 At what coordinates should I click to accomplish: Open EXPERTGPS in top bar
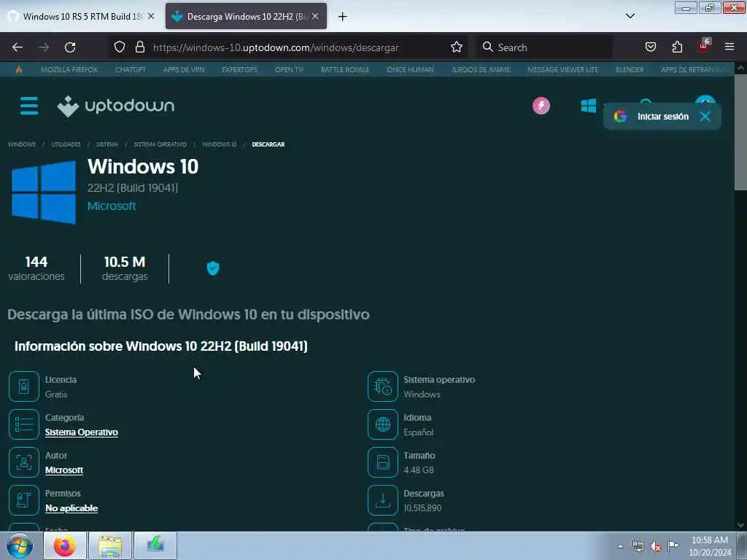click(x=239, y=69)
